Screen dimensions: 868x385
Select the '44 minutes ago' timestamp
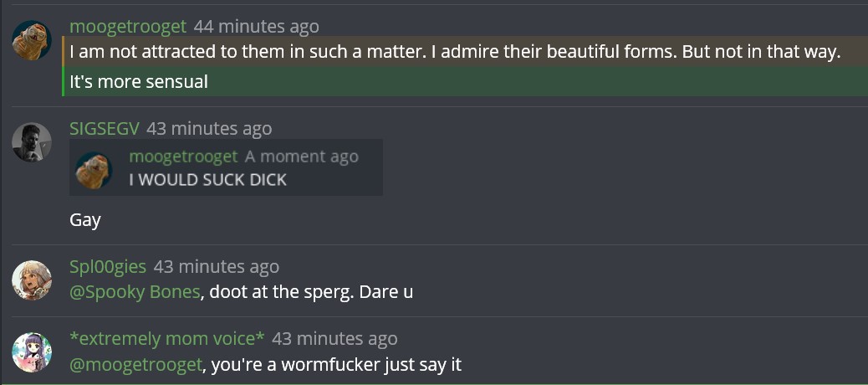click(257, 26)
